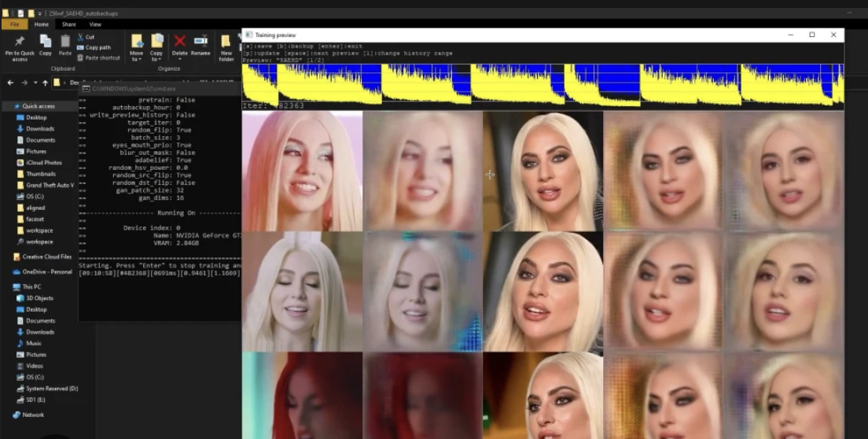The image size is (868, 439).
Task: Click the red-haired face preview thumbnail
Action: tap(302, 395)
